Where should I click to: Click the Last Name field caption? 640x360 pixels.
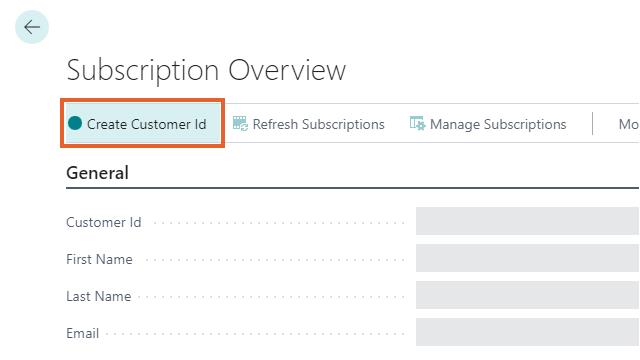click(x=99, y=296)
